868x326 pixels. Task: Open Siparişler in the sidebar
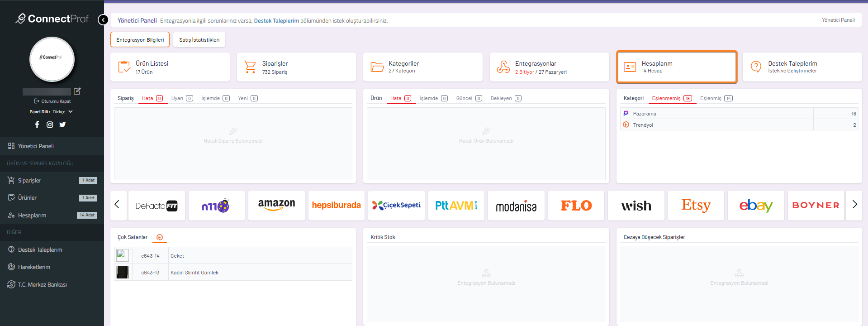point(52,181)
